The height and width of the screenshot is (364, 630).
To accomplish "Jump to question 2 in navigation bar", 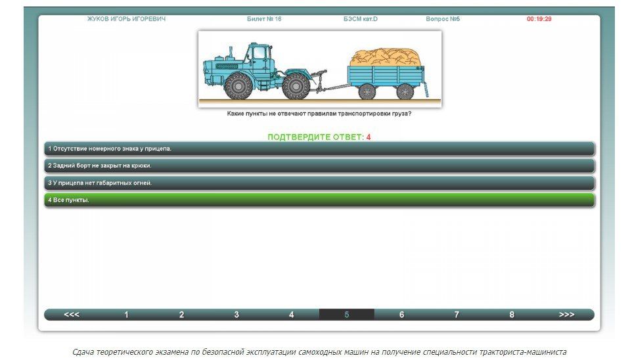I will pos(182,315).
